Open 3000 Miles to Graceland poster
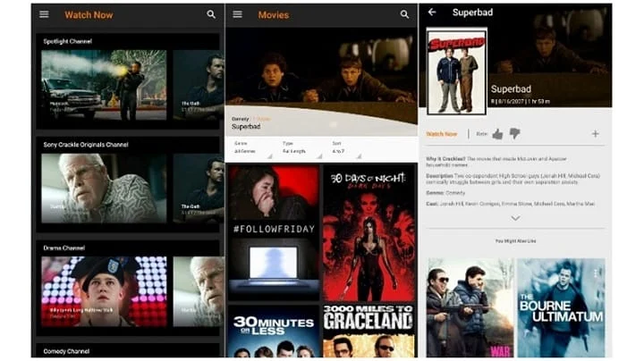 369,331
